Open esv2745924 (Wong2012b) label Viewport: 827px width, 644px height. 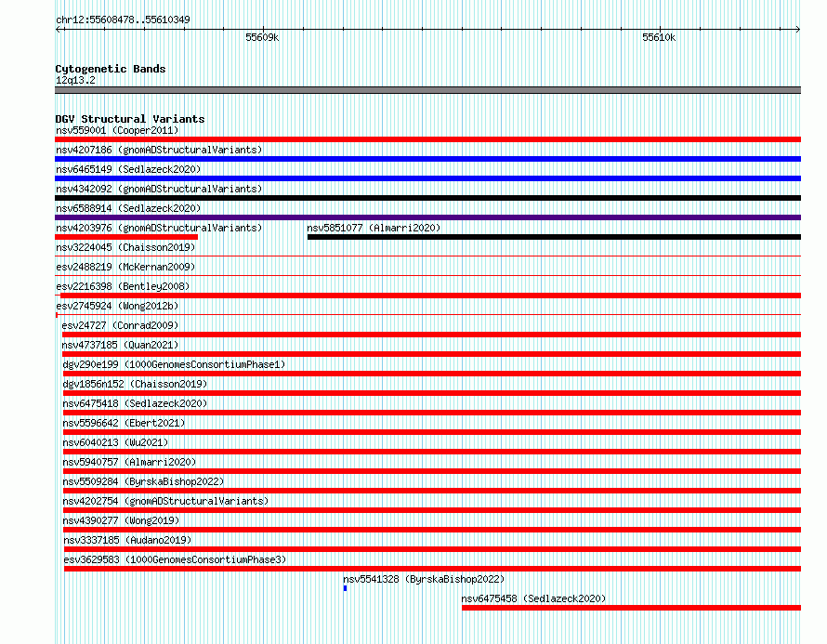(117, 306)
